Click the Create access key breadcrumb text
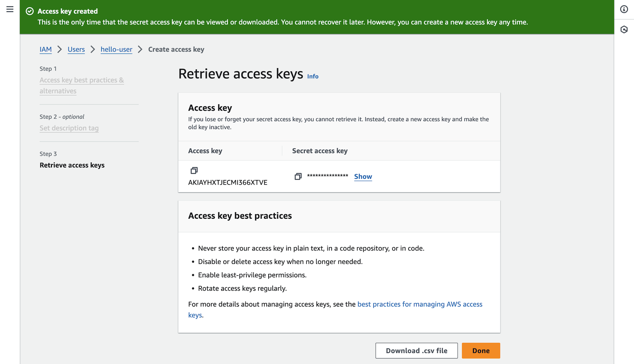 [x=176, y=50]
